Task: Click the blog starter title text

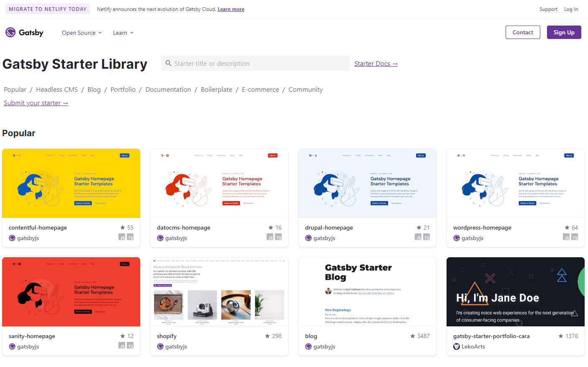Action: (x=311, y=336)
